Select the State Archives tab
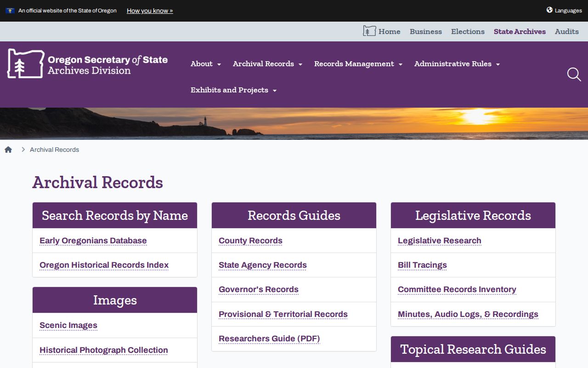 520,31
